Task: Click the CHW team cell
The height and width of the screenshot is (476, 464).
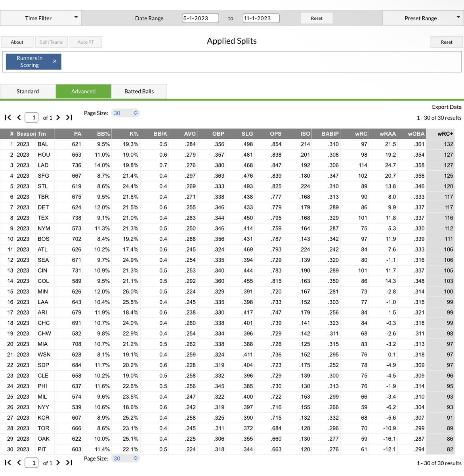Action: (44, 334)
